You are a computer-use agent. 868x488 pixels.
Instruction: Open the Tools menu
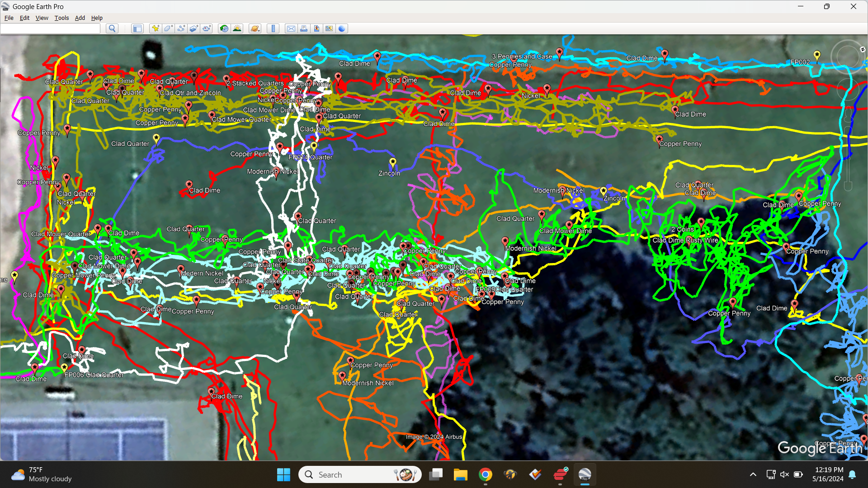pos(61,18)
